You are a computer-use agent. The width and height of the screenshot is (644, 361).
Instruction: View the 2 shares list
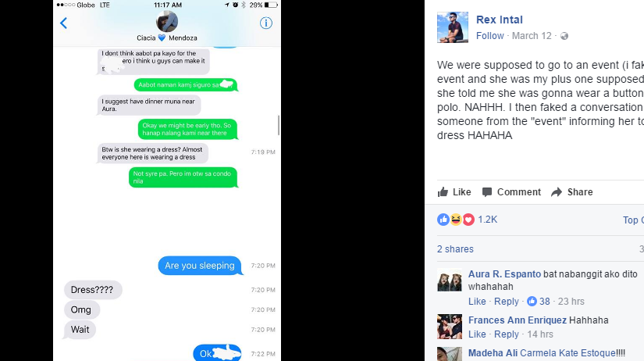(455, 249)
